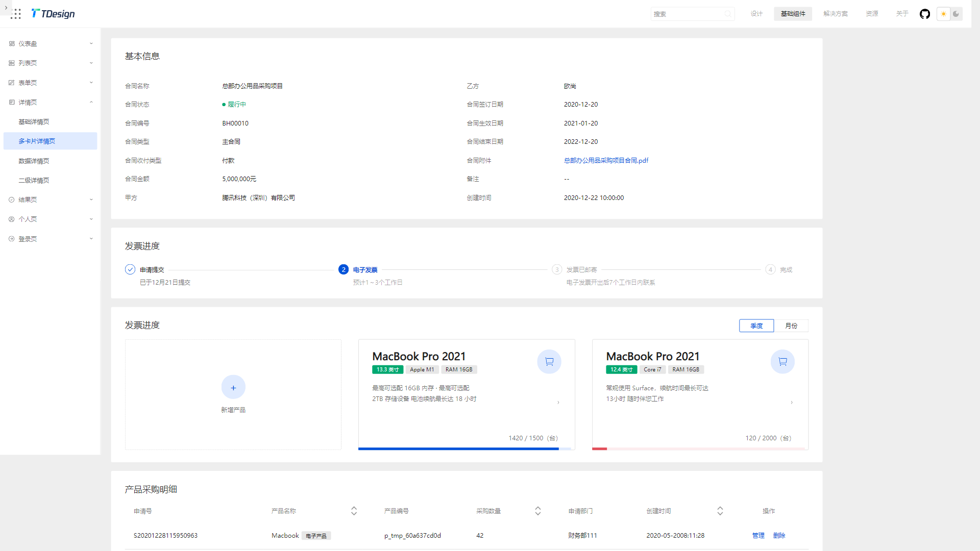Click product code p_tmp_60a637cd0d
980x551 pixels.
[x=412, y=536]
